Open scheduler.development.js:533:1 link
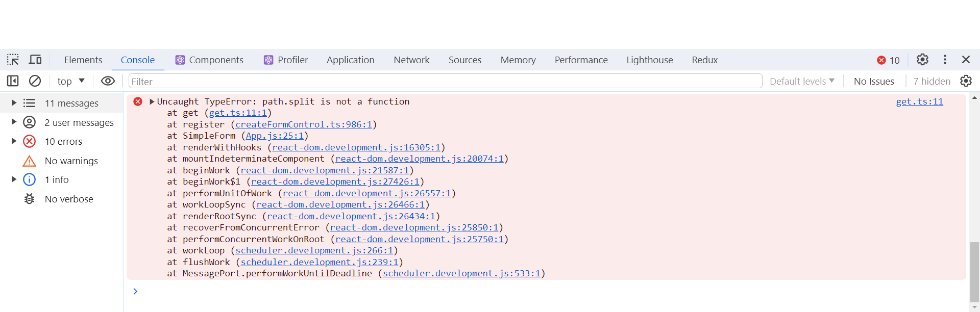 pyautogui.click(x=461, y=273)
